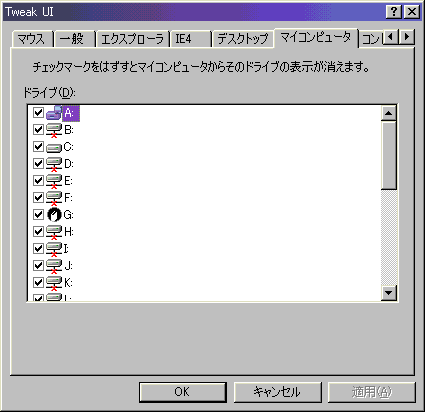Click the disconnected B: network drive icon
This screenshot has height=413, width=427.
[x=54, y=130]
